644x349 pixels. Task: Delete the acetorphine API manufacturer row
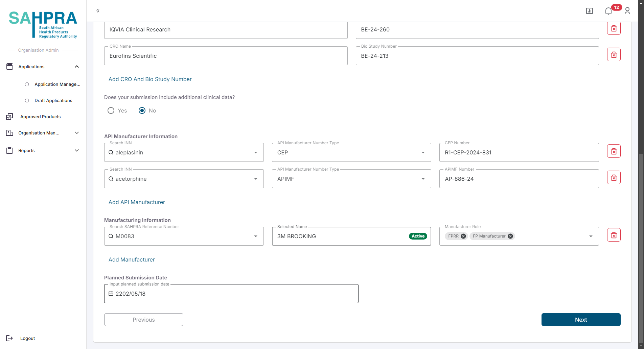[x=614, y=178]
